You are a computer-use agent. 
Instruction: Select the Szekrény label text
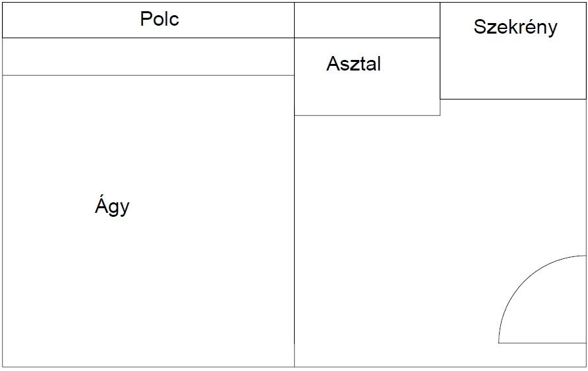(515, 26)
